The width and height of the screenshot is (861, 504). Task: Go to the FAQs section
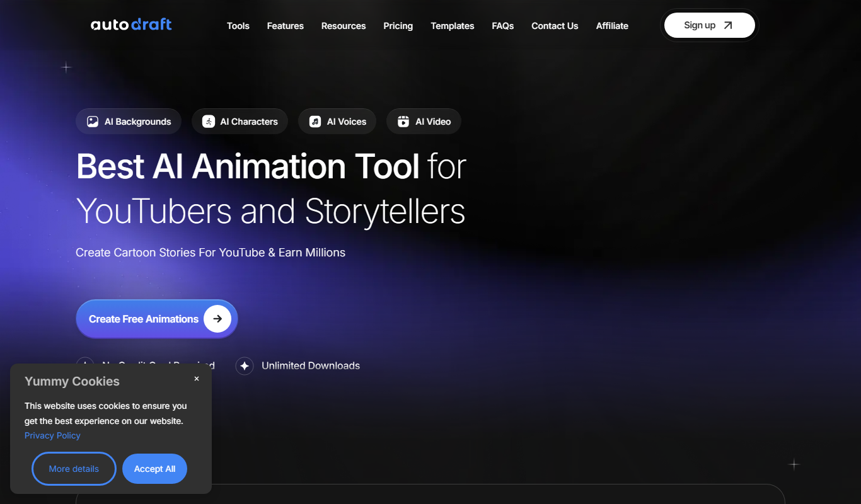pyautogui.click(x=503, y=26)
